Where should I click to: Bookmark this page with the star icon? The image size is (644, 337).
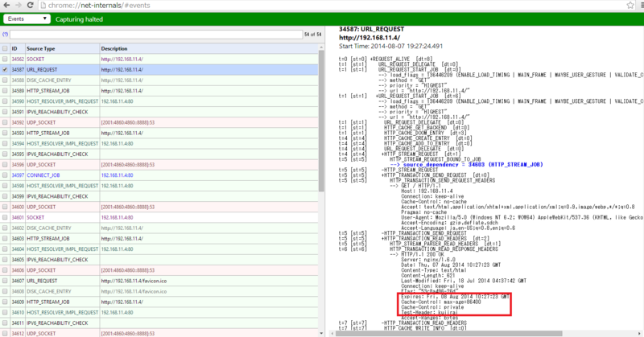(x=630, y=6)
